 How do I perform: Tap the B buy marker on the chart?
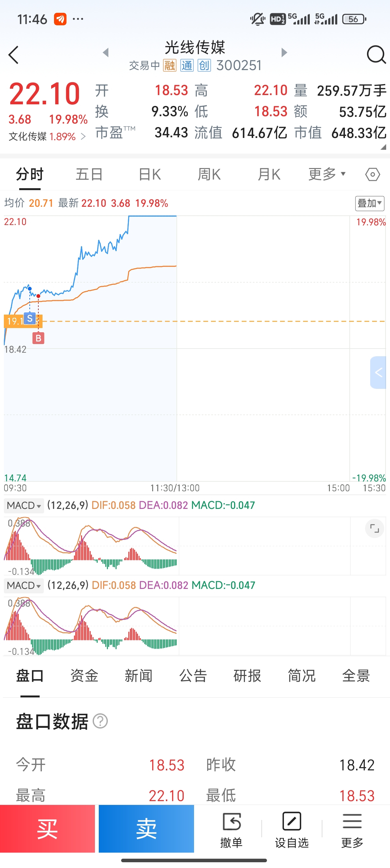pyautogui.click(x=38, y=338)
